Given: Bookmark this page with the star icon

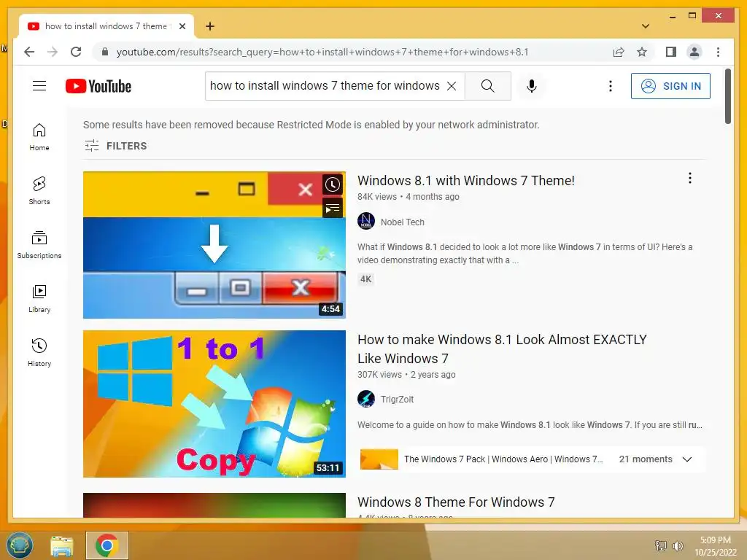Looking at the screenshot, I should pyautogui.click(x=642, y=52).
